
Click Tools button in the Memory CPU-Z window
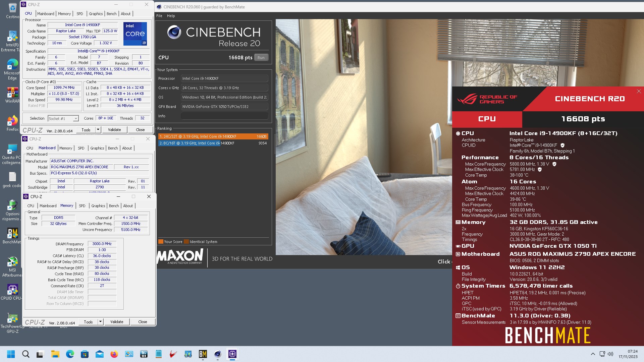tap(89, 322)
